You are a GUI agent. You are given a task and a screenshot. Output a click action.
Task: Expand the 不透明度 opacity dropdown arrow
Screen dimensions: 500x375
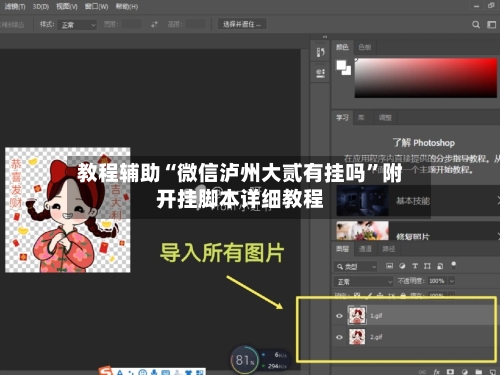pyautogui.click(x=452, y=281)
